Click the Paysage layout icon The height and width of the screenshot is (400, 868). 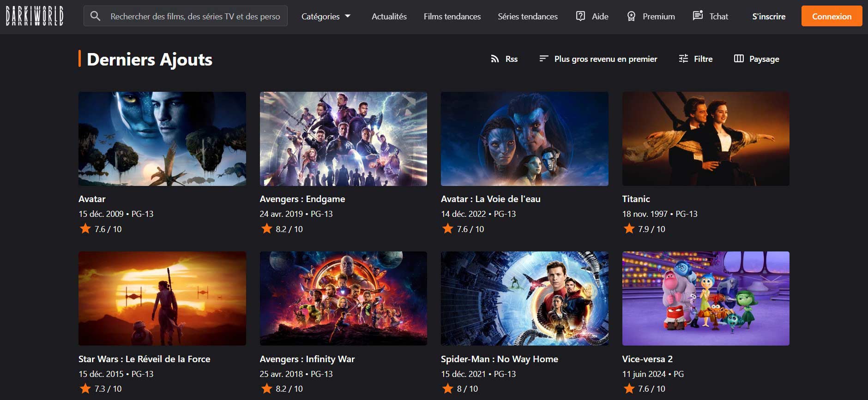click(739, 59)
